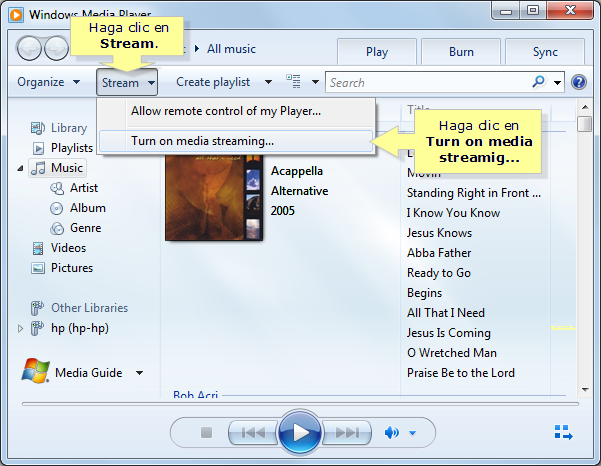Viewport: 601px width, 466px height.
Task: Mute sound with the speaker icon
Action: [x=391, y=433]
